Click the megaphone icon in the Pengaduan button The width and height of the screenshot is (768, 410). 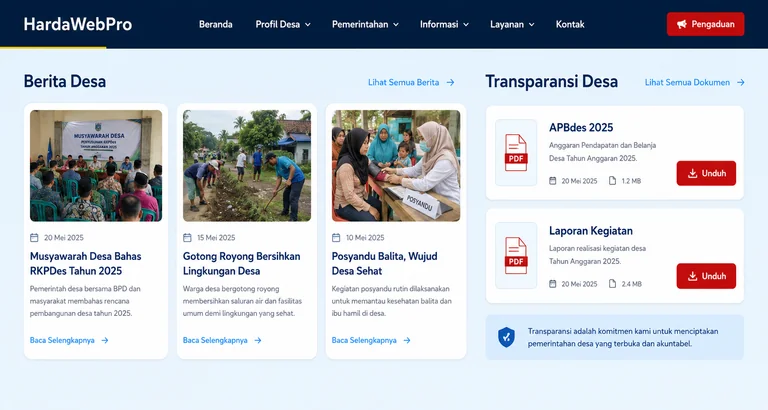pyautogui.click(x=682, y=24)
